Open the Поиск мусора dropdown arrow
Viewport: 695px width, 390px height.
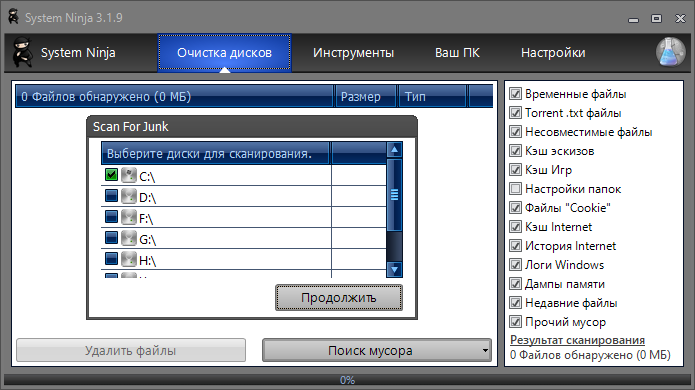point(485,351)
